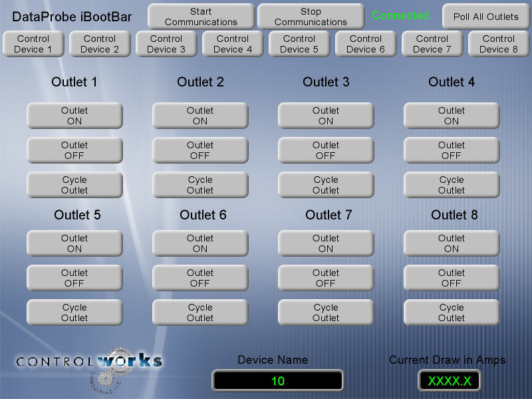Cycle Outlet 8
The width and height of the screenshot is (532, 399).
click(452, 313)
